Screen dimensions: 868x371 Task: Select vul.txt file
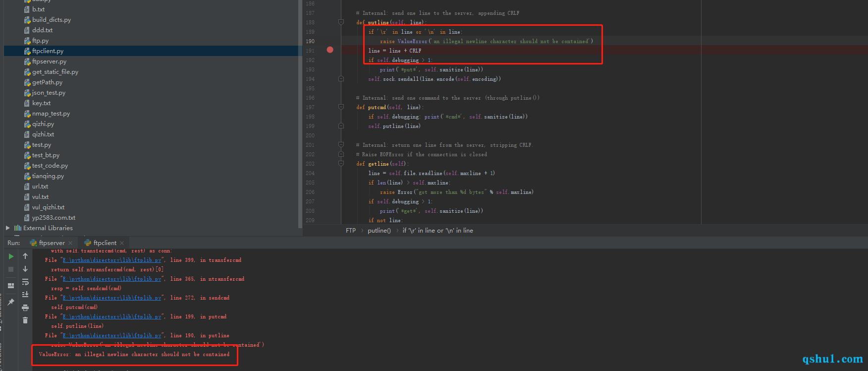coord(40,197)
